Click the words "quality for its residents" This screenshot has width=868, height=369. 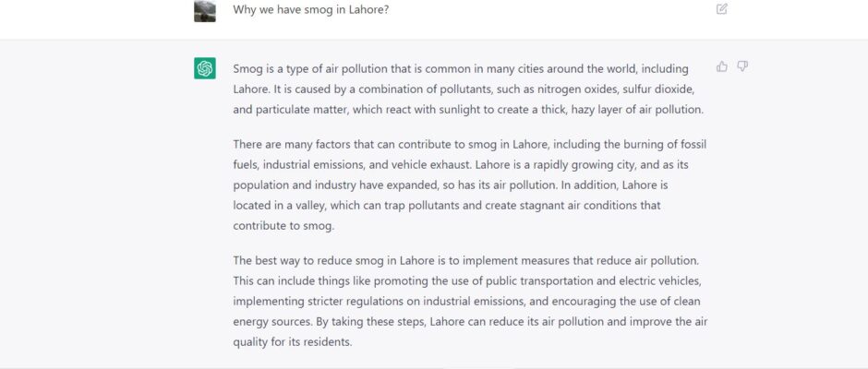point(293,341)
